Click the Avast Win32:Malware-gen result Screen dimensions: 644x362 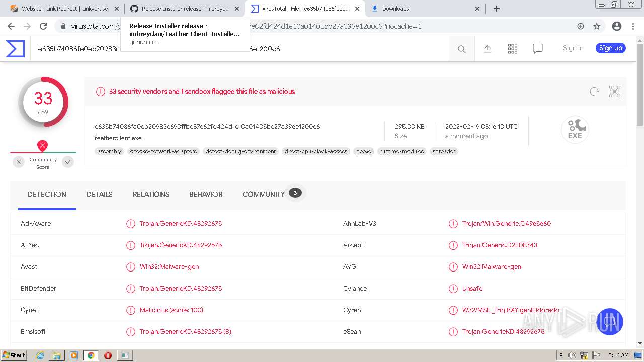pyautogui.click(x=170, y=266)
